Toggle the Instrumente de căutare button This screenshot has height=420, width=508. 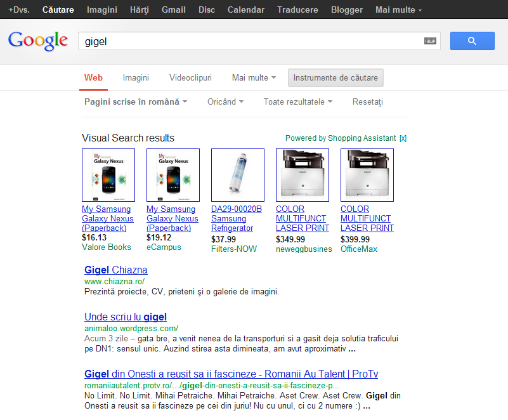click(x=335, y=78)
